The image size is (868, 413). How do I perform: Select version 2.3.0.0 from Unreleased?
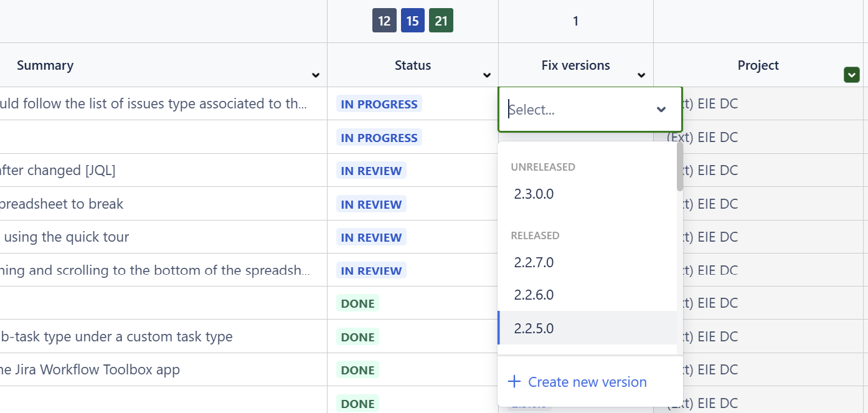pyautogui.click(x=534, y=194)
